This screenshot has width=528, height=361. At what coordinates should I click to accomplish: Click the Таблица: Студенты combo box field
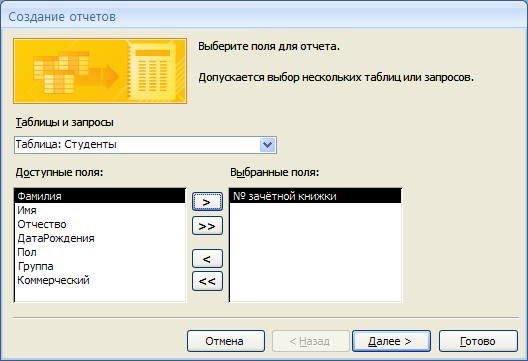pos(145,145)
